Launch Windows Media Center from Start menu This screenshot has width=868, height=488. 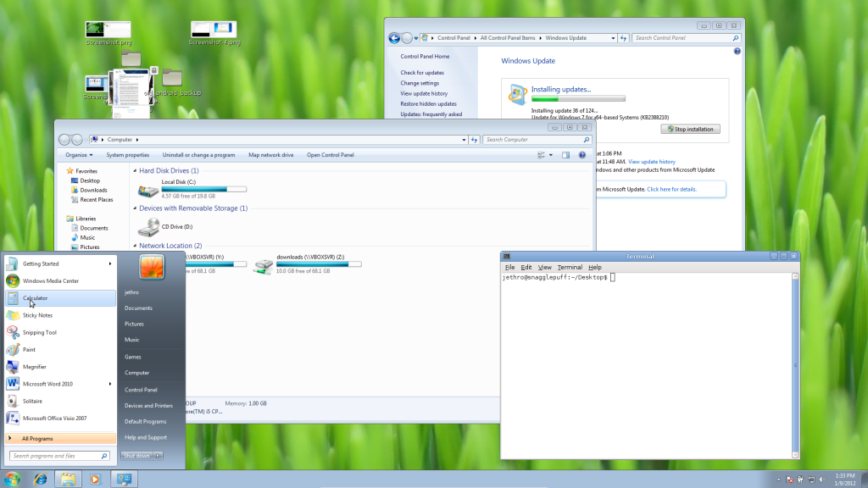click(60, 281)
